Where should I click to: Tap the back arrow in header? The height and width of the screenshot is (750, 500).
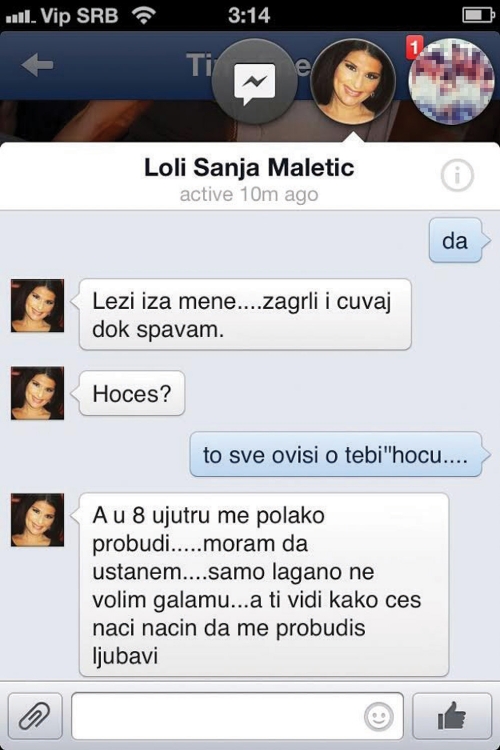pyautogui.click(x=37, y=65)
